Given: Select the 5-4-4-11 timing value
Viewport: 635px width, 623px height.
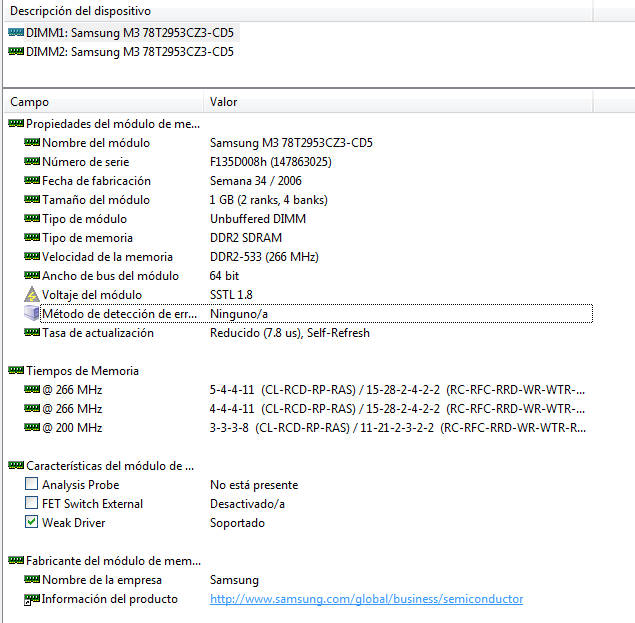Looking at the screenshot, I should coord(397,390).
